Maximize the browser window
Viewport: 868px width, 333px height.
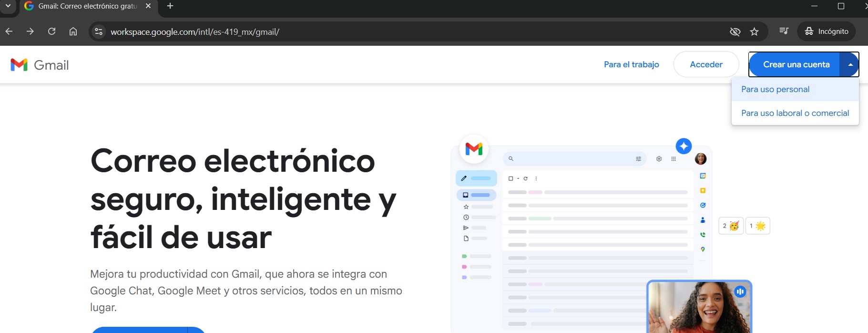click(x=841, y=6)
